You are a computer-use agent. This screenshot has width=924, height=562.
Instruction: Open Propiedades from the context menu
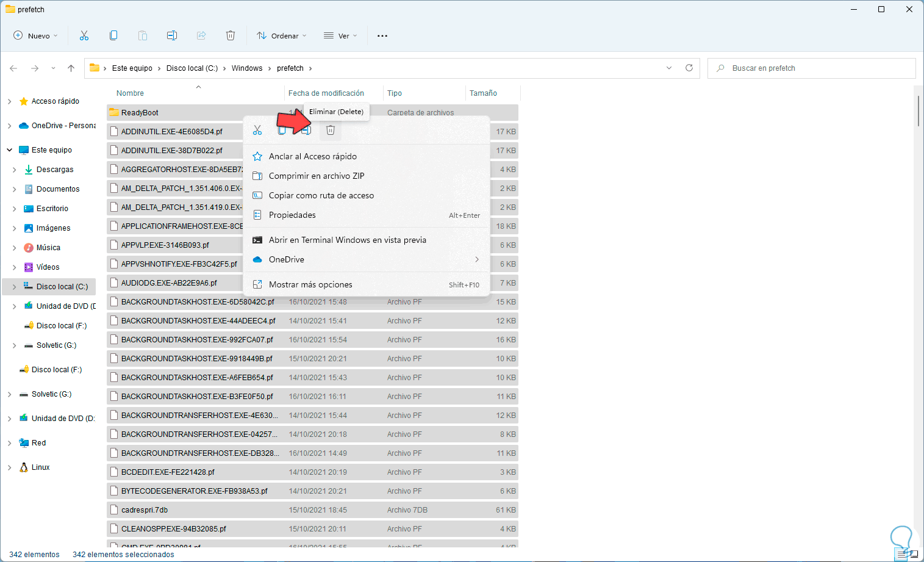coord(367,215)
